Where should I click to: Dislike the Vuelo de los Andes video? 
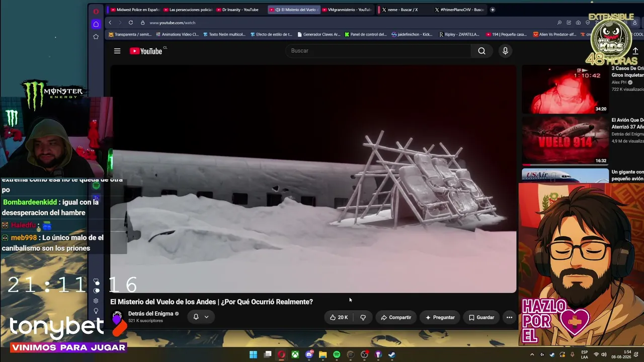tap(363, 317)
